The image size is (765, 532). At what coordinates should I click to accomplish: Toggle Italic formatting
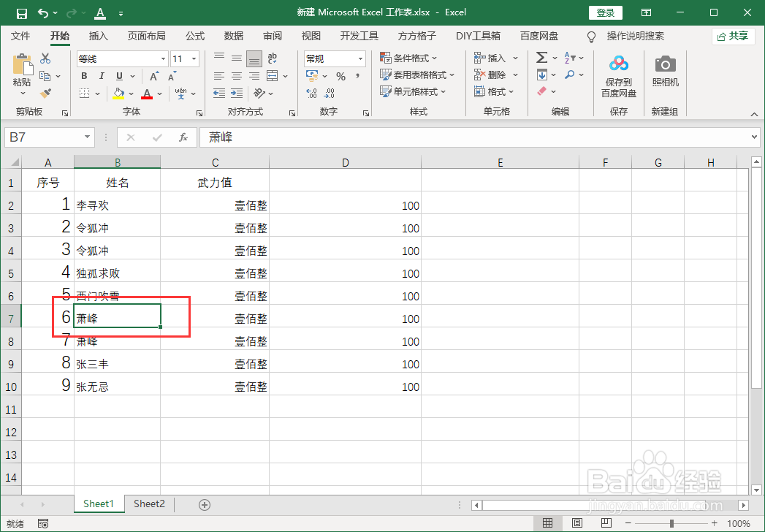coord(102,76)
